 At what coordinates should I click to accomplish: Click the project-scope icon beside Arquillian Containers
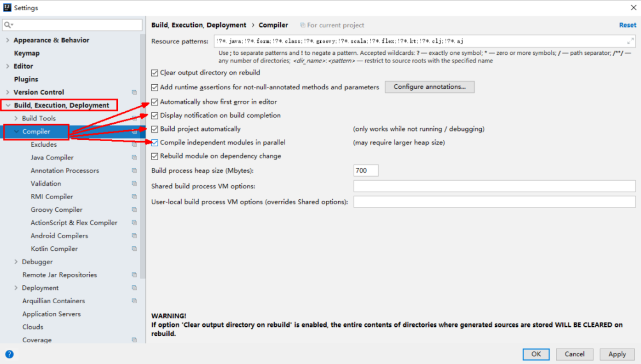tap(134, 301)
